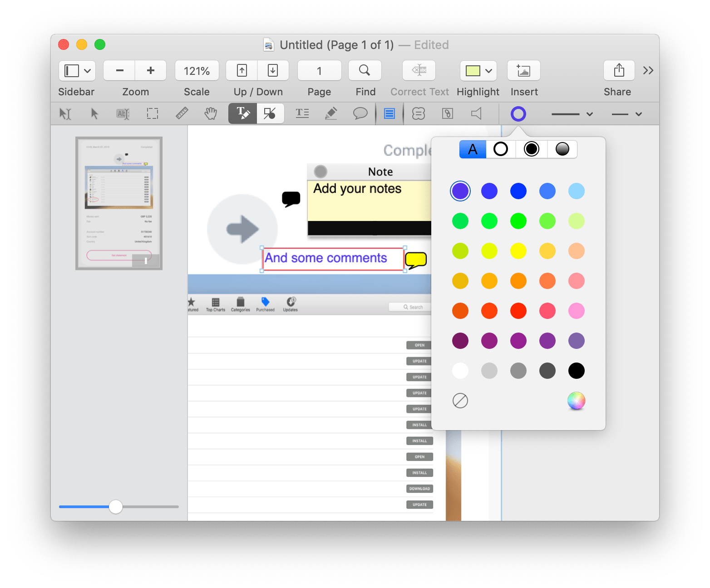Select the bright red color swatch
The image size is (710, 588).
518,311
